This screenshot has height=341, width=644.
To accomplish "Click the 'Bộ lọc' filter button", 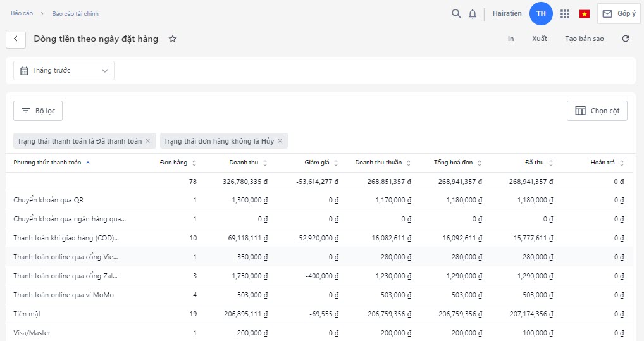I will (38, 111).
